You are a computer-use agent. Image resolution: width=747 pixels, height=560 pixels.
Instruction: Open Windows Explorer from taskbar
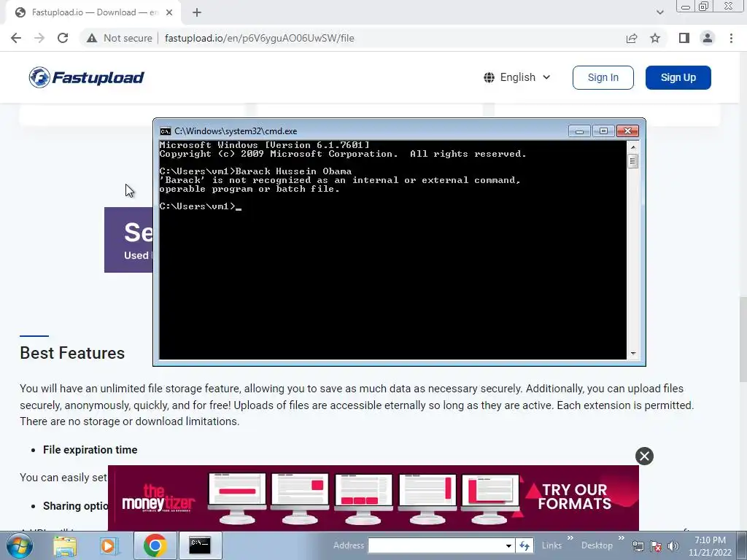65,545
